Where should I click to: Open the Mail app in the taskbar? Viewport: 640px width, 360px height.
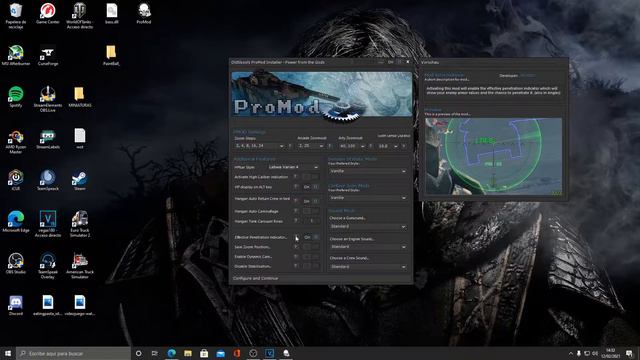pos(220,353)
